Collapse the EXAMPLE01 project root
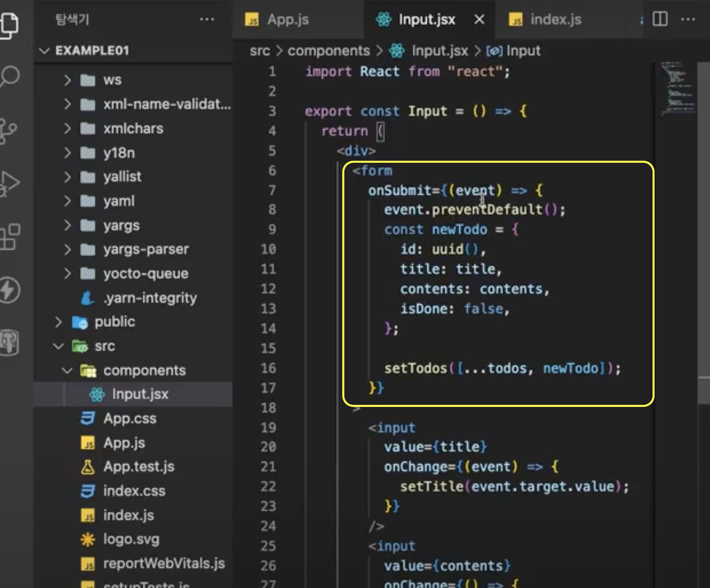This screenshot has height=588, width=710. click(45, 50)
